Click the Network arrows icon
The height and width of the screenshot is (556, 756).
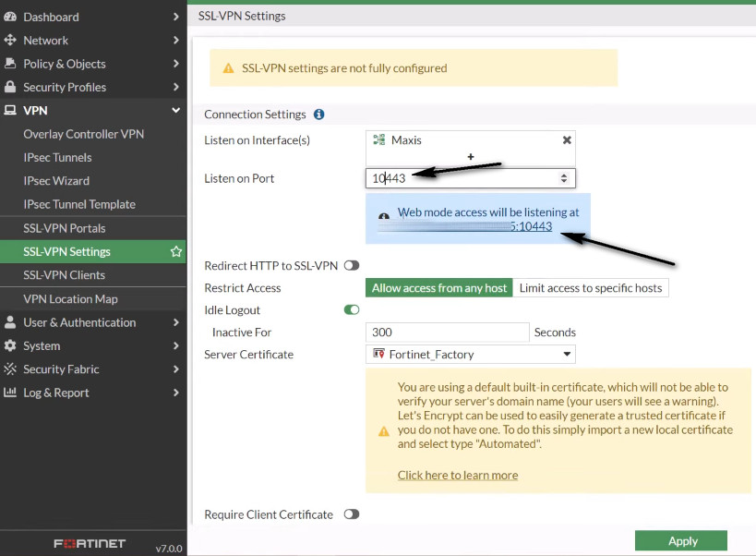[10, 40]
